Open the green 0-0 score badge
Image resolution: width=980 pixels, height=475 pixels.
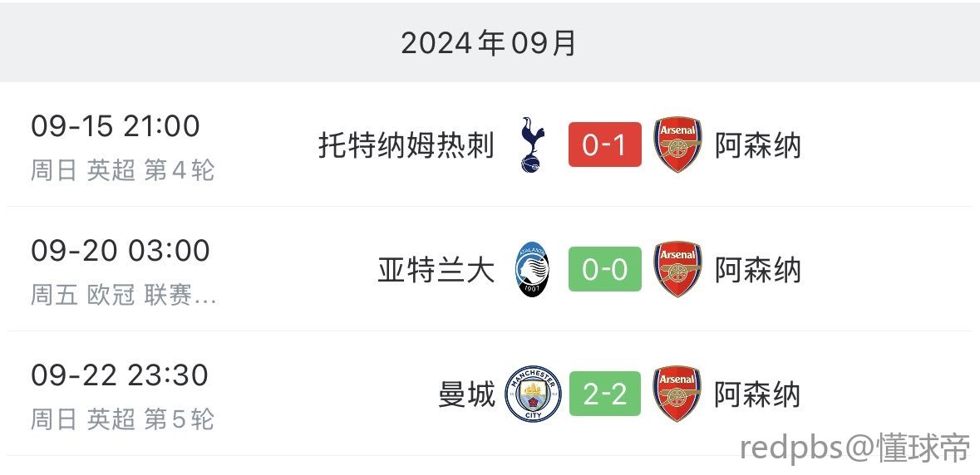604,269
